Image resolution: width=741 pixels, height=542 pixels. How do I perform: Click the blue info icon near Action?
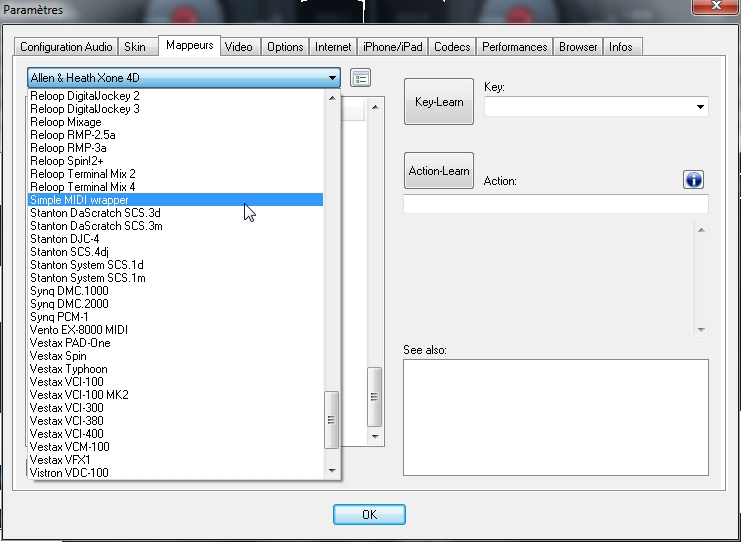tap(693, 180)
